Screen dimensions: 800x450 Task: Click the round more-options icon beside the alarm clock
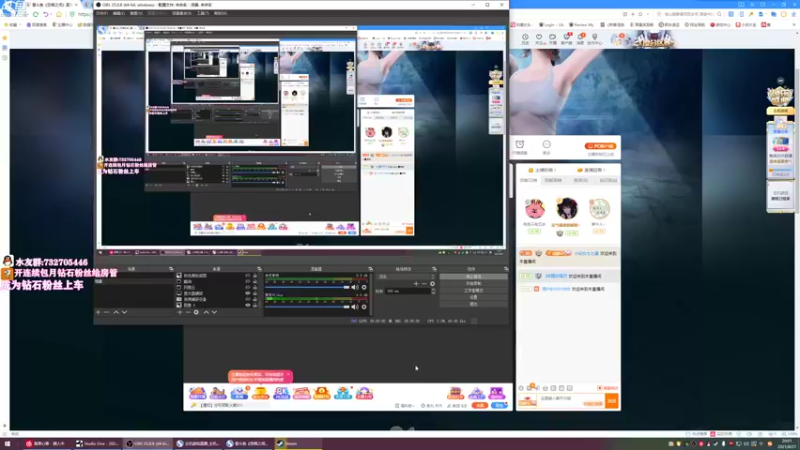pyautogui.click(x=546, y=144)
